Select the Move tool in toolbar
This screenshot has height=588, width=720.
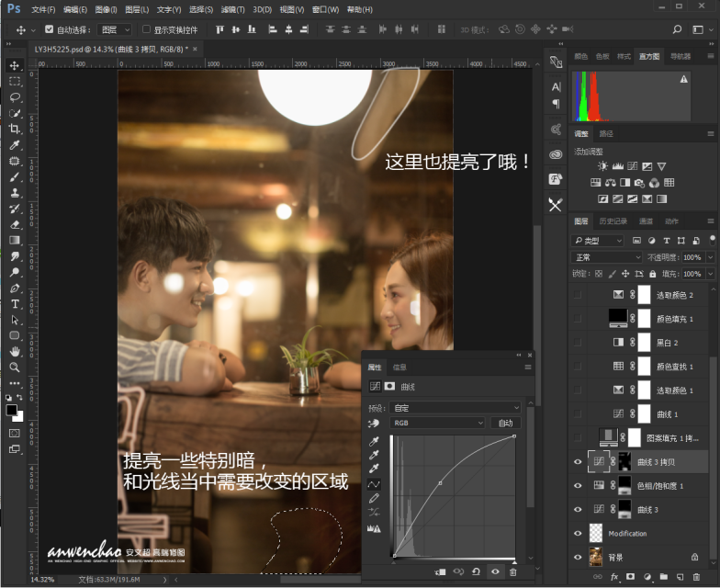pos(15,66)
